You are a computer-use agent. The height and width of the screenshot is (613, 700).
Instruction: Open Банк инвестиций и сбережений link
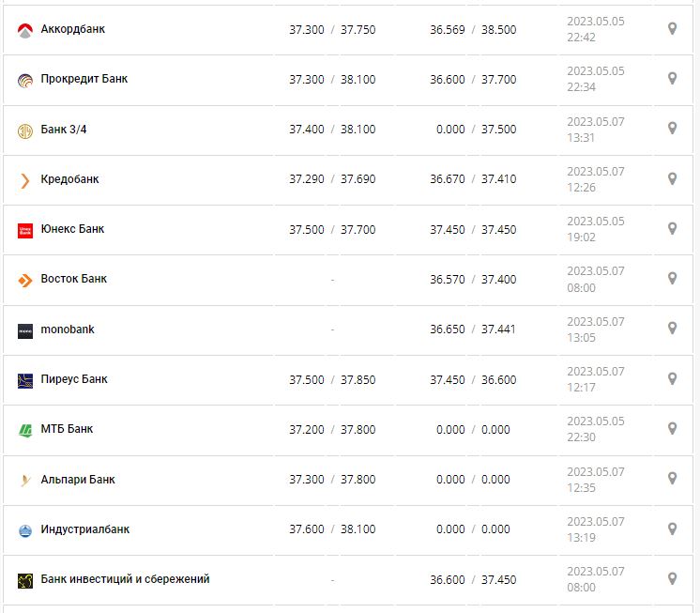[125, 579]
